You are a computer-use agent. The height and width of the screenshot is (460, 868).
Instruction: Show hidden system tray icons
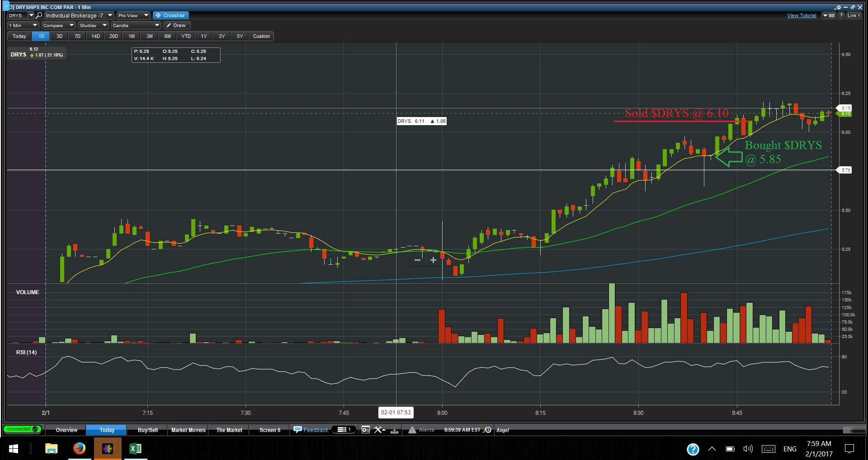point(712,449)
